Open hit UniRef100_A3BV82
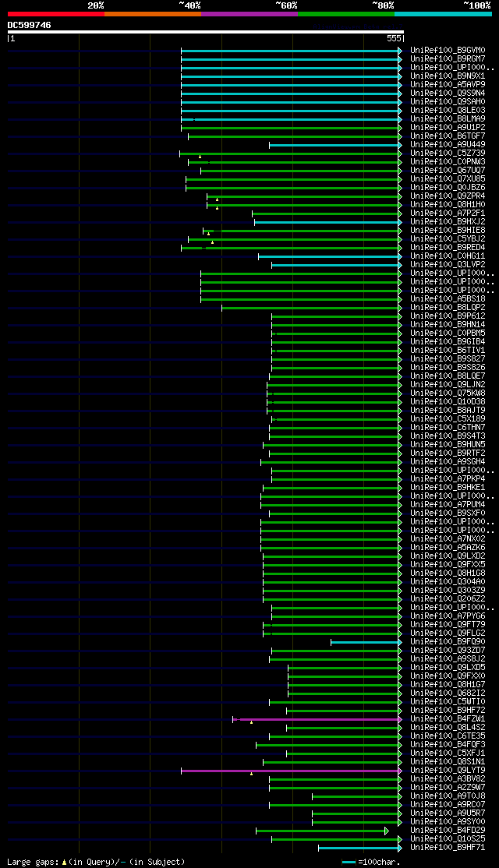Image resolution: width=499 pixels, height=868 pixels. point(448,780)
